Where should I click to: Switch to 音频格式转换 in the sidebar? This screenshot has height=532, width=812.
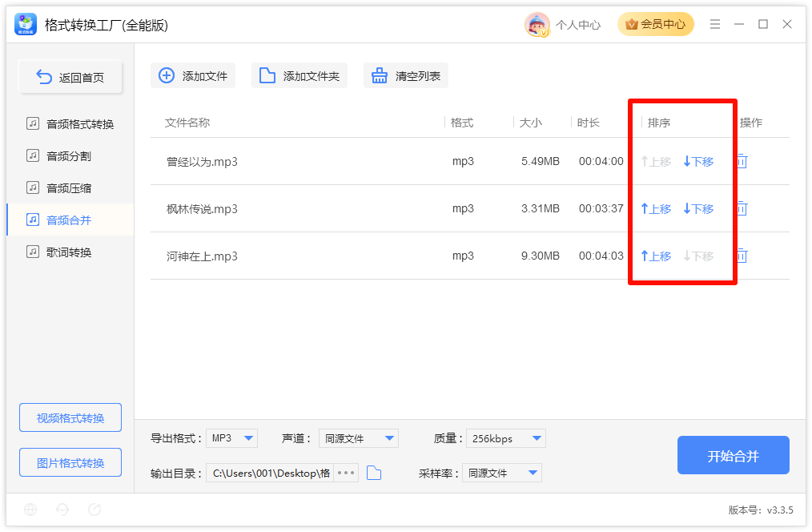pyautogui.click(x=70, y=124)
